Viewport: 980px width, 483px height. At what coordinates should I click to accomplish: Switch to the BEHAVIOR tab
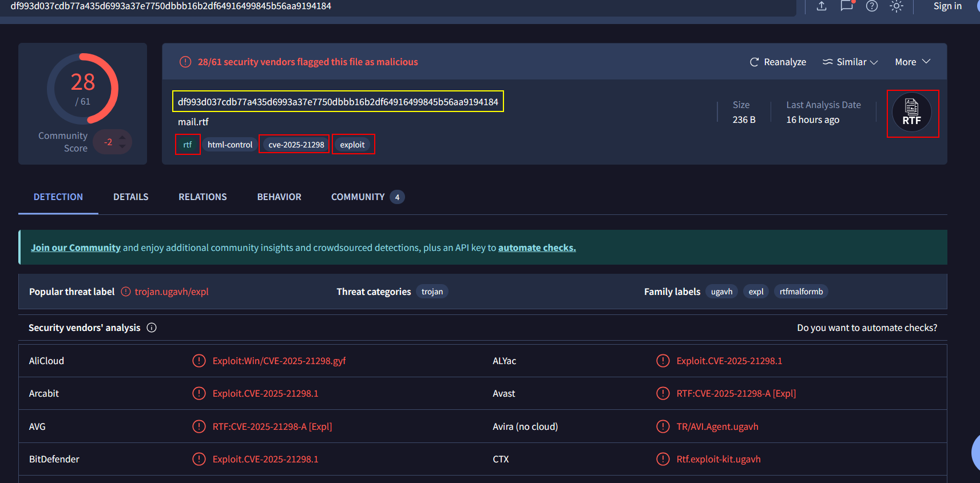point(279,197)
